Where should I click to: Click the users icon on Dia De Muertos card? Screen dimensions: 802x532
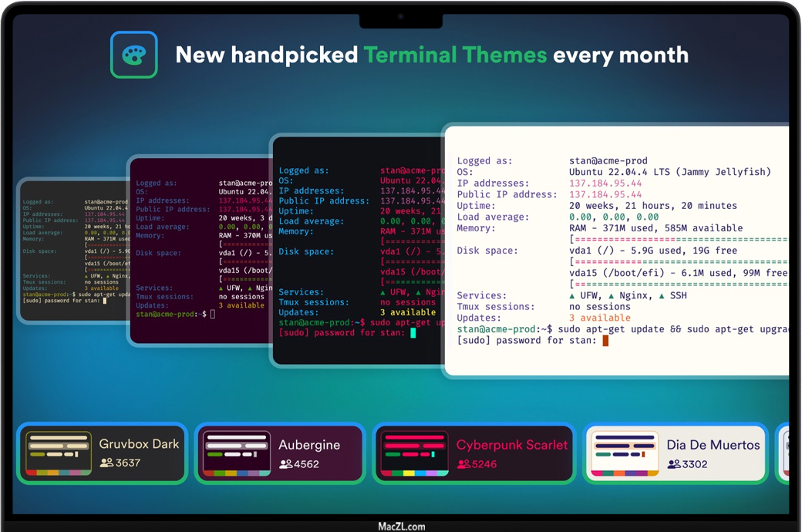click(673, 464)
